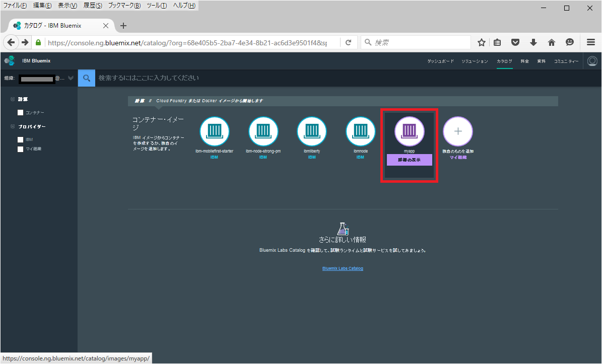Open the downloads arrow icon

point(533,43)
